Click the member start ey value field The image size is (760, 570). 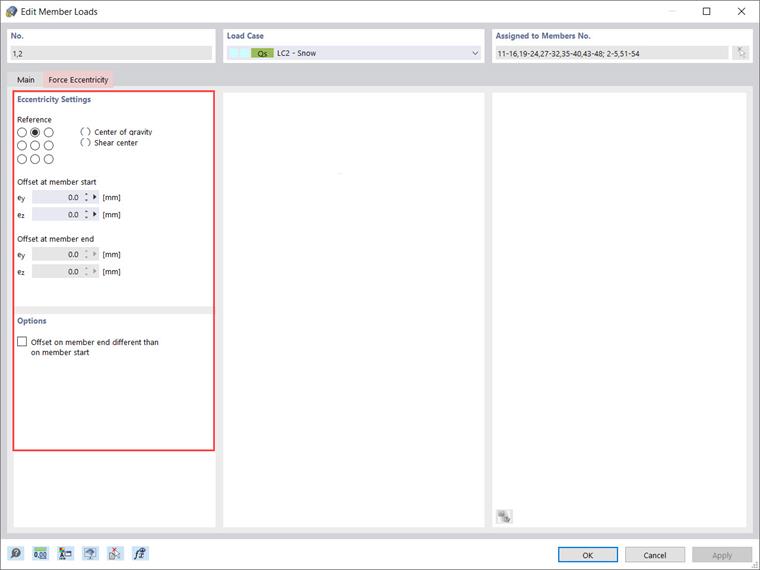point(57,197)
